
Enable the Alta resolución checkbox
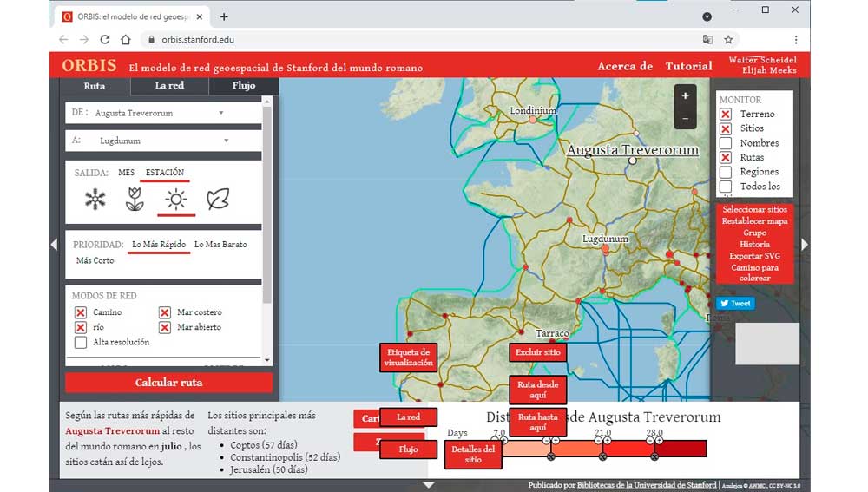pyautogui.click(x=81, y=342)
